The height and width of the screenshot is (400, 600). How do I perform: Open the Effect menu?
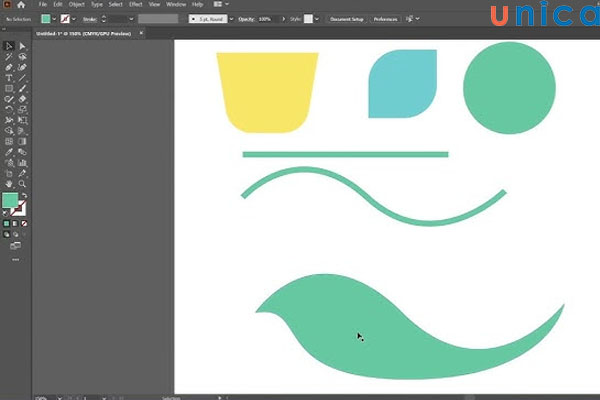point(134,5)
